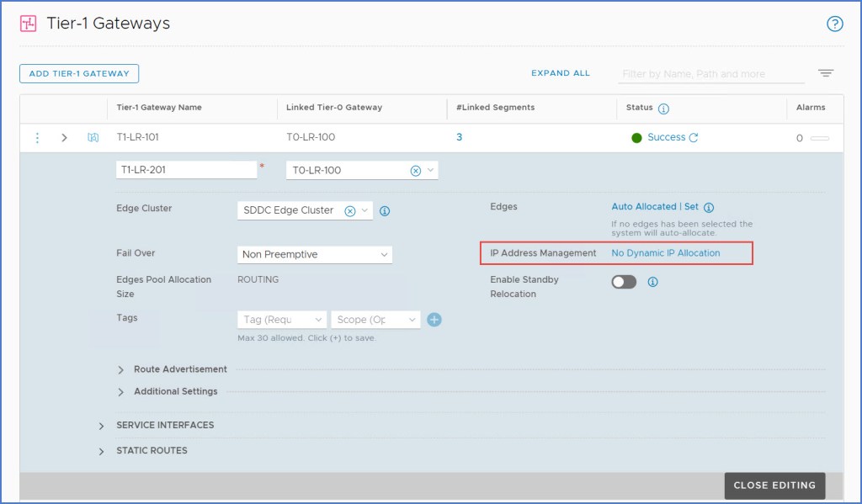
Task: Open the SDDC Edge Cluster dropdown
Action: point(365,210)
